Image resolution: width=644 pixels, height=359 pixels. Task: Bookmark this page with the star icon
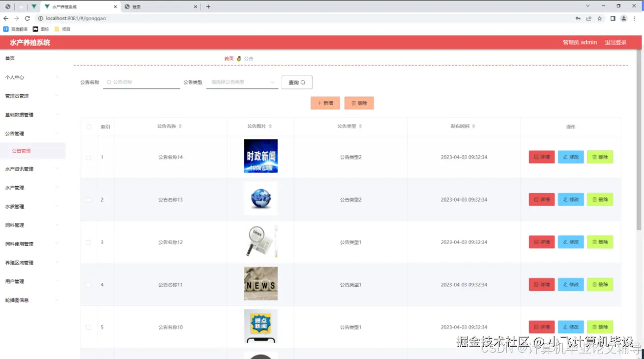(600, 18)
